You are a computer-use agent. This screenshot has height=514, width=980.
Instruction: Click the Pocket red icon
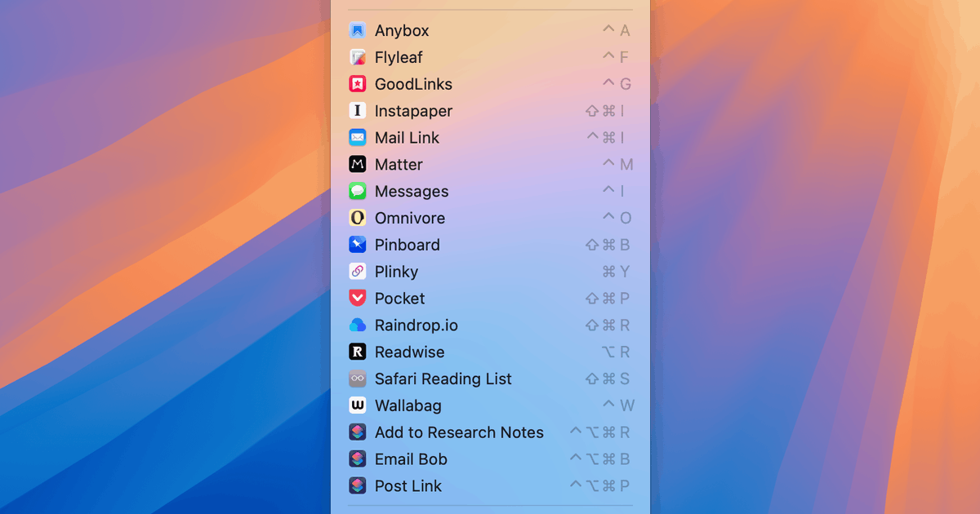coord(358,299)
